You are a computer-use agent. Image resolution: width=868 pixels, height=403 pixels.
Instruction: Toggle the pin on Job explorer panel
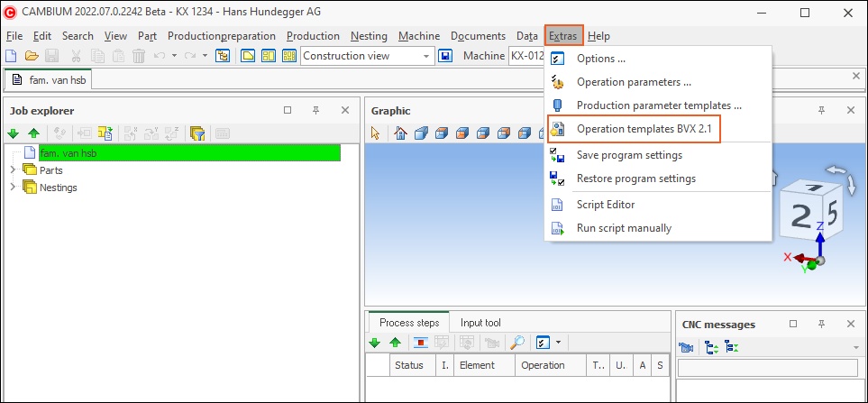point(316,111)
